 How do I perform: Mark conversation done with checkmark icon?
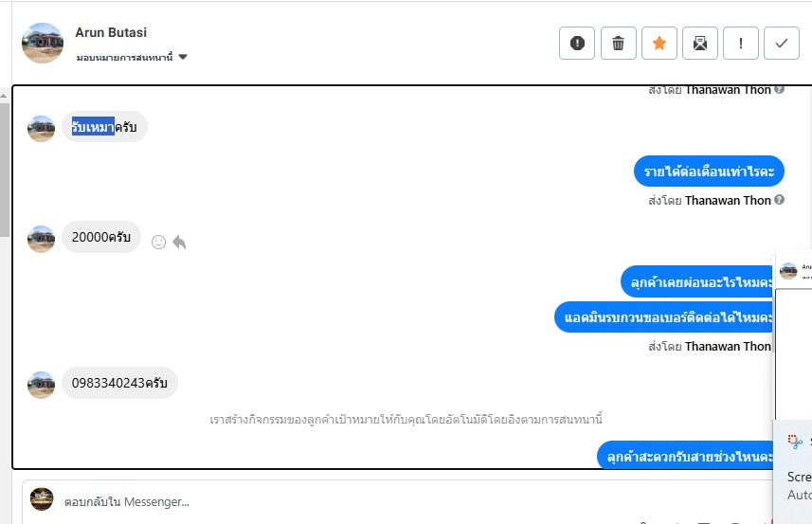[782, 43]
